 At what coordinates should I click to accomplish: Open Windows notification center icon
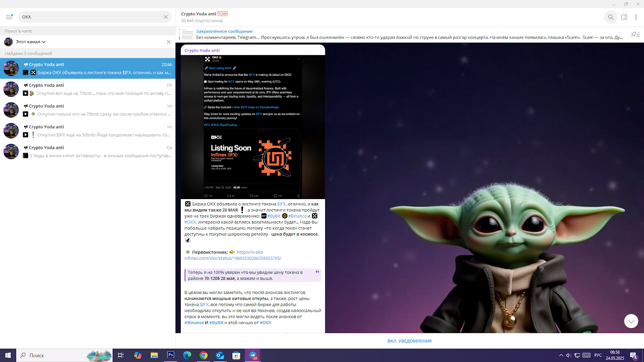(x=634, y=356)
